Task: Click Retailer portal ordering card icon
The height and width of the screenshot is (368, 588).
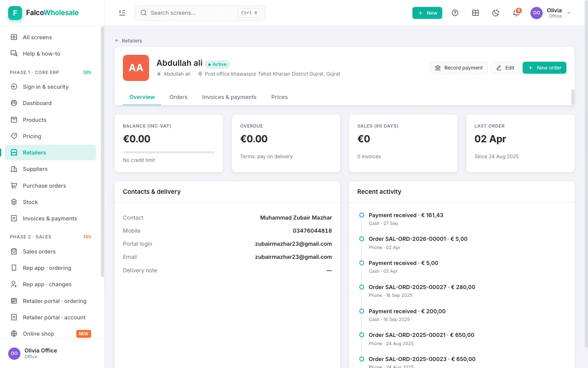Action: tap(14, 301)
